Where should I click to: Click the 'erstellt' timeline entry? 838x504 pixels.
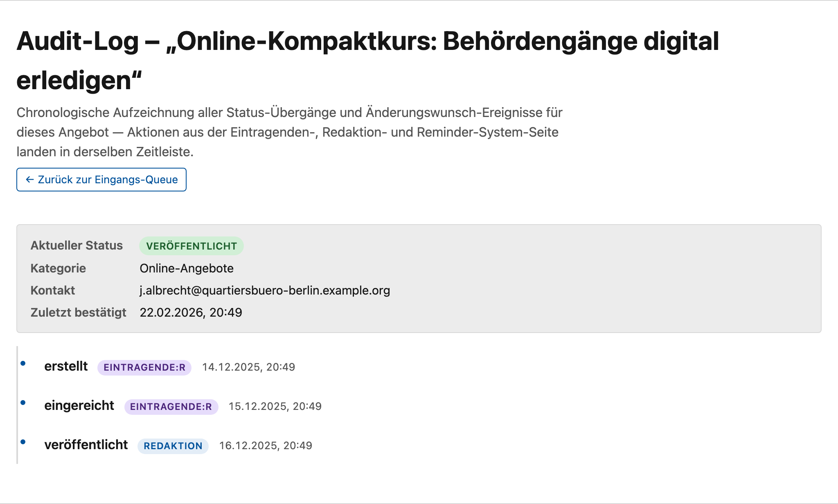point(66,366)
